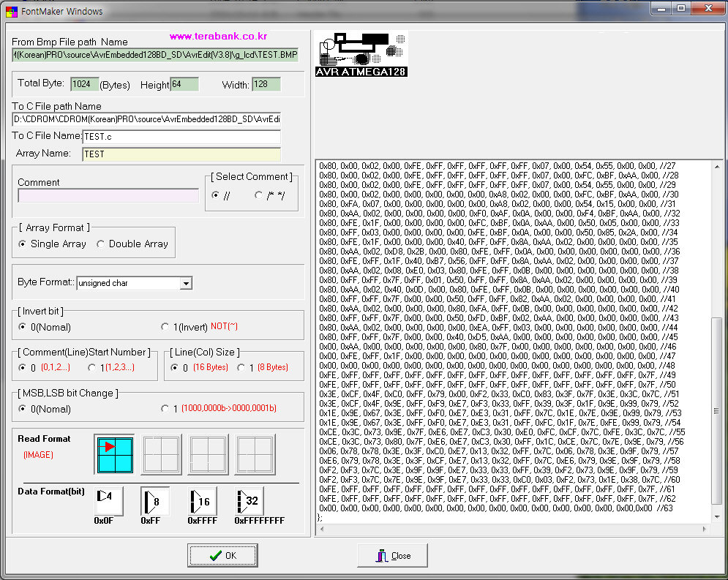
Task: Click the Comment text field
Action: point(108,196)
